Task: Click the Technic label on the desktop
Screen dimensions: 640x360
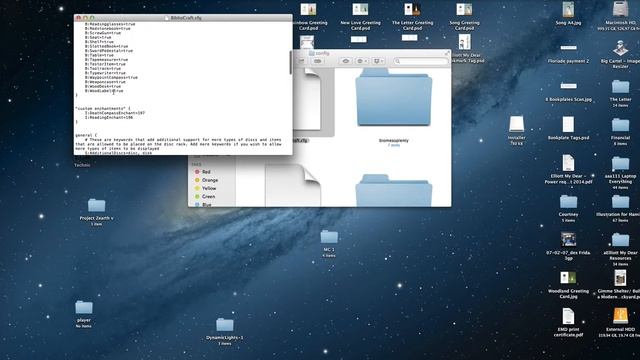Action: tap(82, 165)
